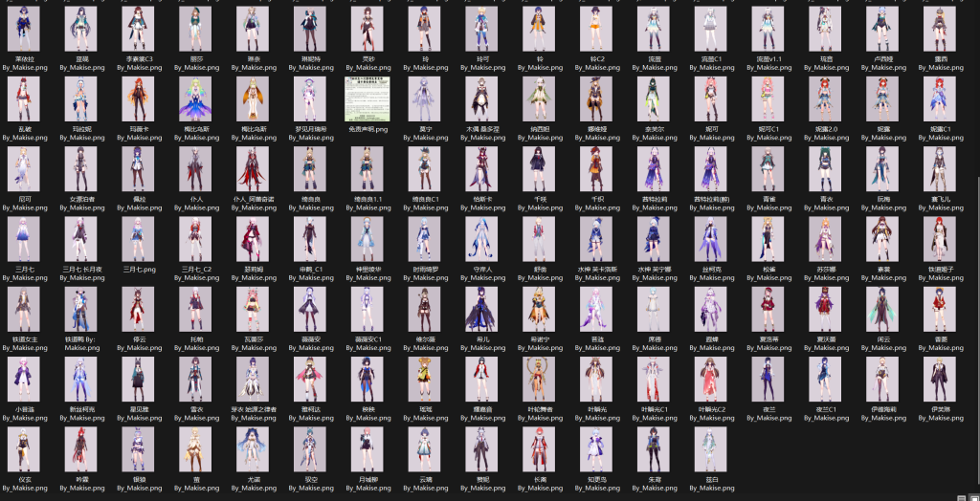Click the 银狼 file name
This screenshot has height=501, width=980.
pyautogui.click(x=138, y=484)
